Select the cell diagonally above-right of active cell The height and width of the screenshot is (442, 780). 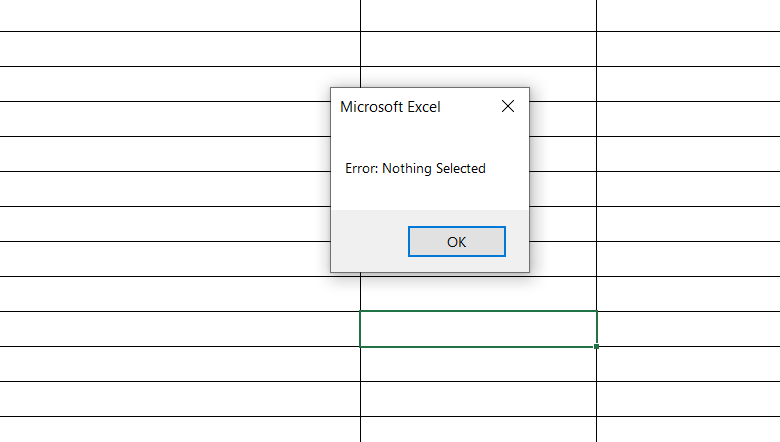click(688, 294)
